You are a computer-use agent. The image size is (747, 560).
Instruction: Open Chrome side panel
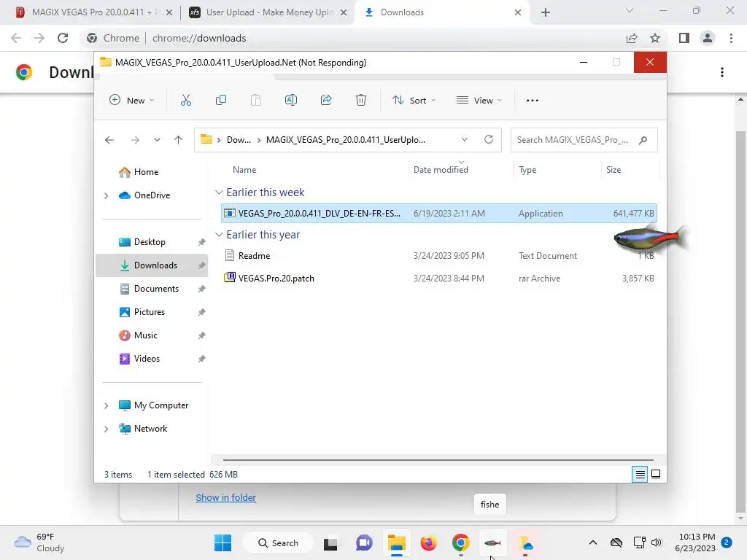coord(684,38)
